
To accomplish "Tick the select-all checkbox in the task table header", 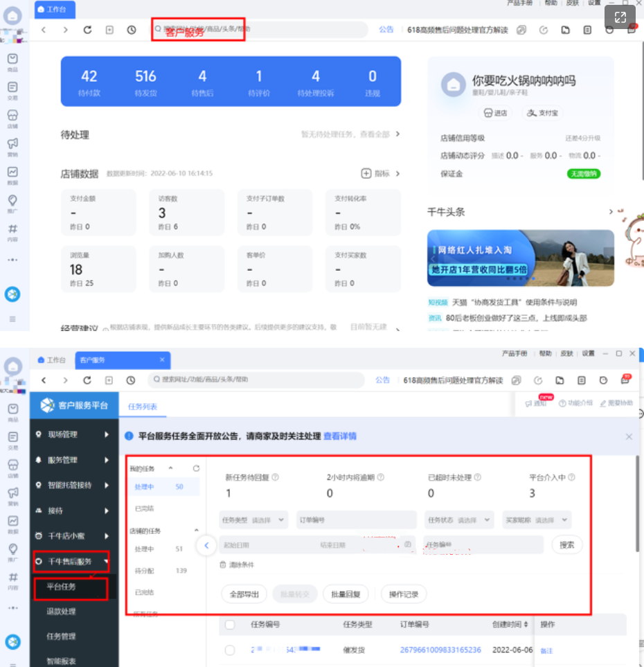I will pyautogui.click(x=230, y=625).
